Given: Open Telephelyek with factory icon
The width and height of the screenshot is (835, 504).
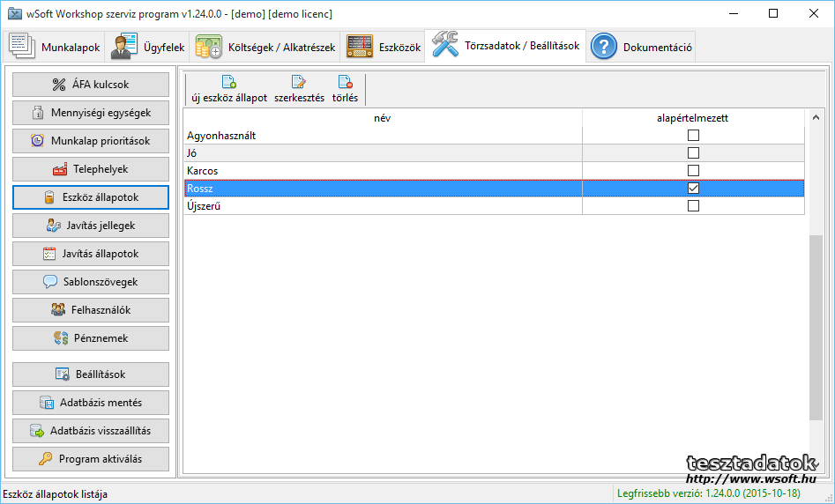Looking at the screenshot, I should click(x=91, y=169).
